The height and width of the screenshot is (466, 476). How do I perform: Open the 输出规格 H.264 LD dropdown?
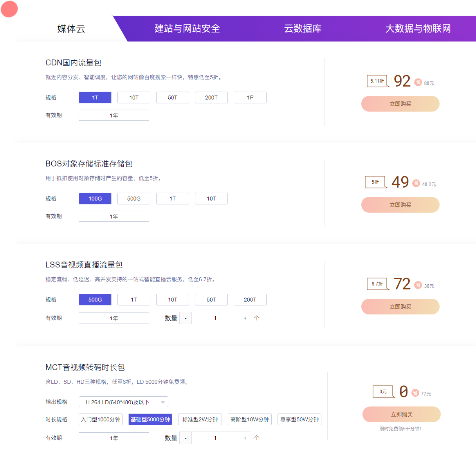tap(123, 402)
